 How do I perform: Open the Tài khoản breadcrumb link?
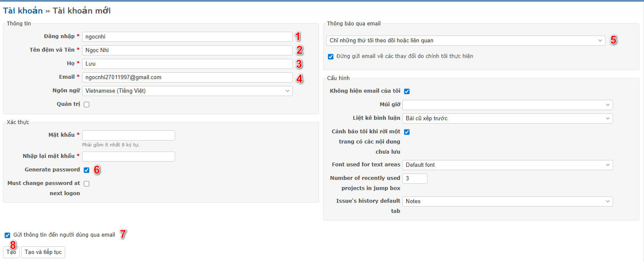(23, 11)
